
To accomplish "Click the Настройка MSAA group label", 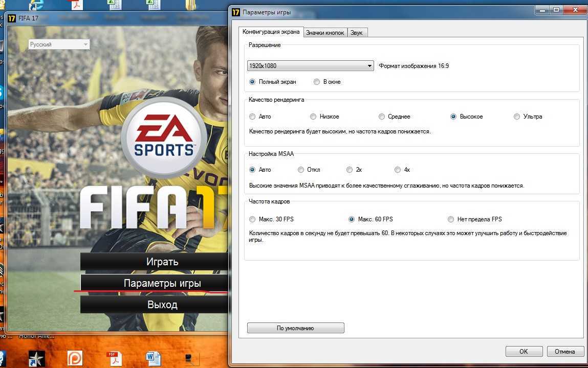I will click(271, 154).
